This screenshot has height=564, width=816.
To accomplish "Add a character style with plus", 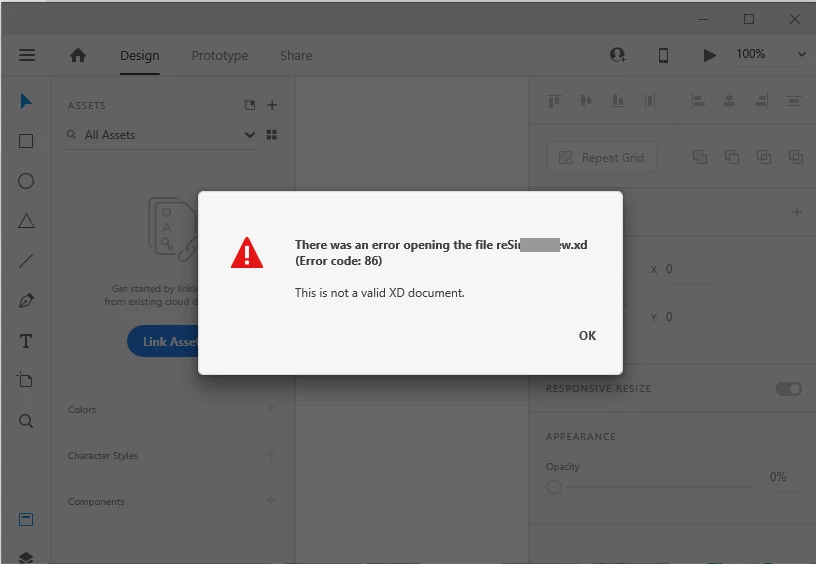I will coord(271,454).
